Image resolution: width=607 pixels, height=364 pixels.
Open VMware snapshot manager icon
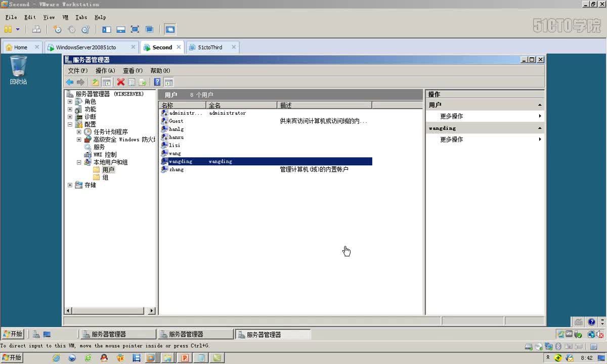pyautogui.click(x=85, y=30)
